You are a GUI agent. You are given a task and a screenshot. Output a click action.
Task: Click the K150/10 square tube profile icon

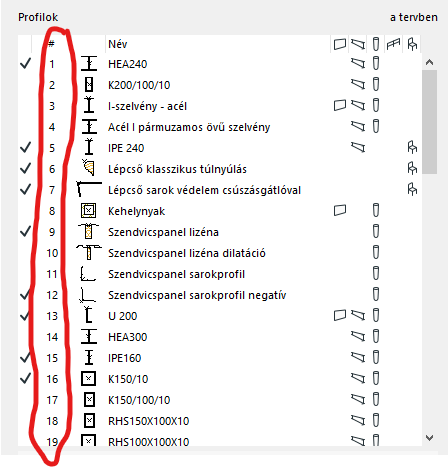89,379
